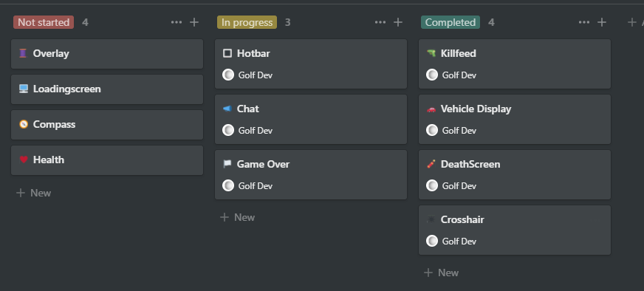Click the green gun icon beside Killfeed
This screenshot has width=644, height=291.
[x=431, y=53]
